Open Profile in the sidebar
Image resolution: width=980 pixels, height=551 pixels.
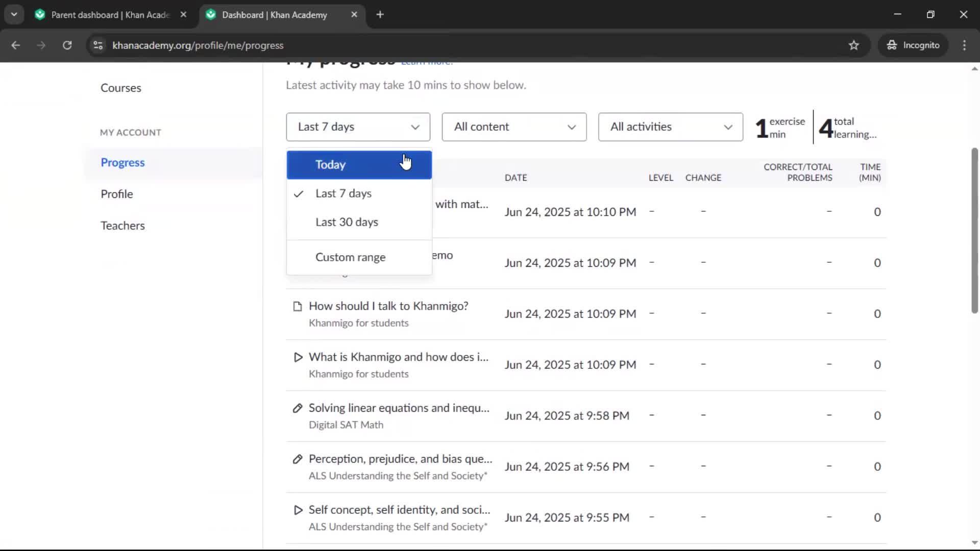click(117, 194)
